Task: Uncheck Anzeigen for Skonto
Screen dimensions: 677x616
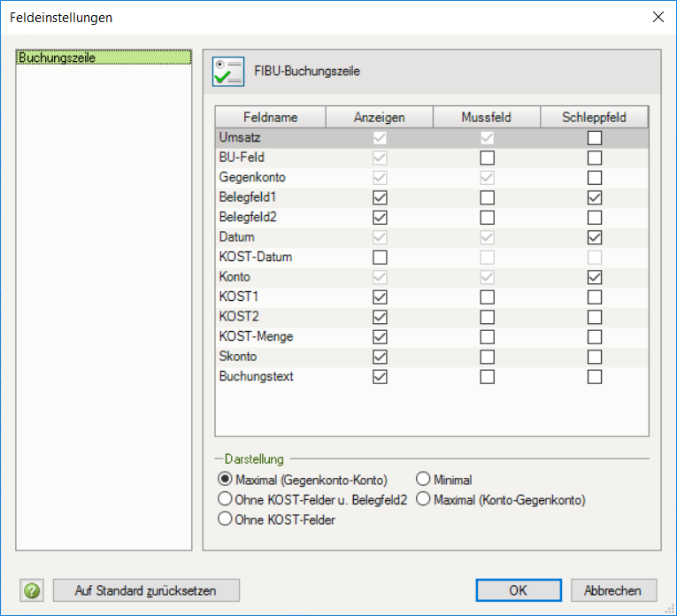Action: point(380,357)
